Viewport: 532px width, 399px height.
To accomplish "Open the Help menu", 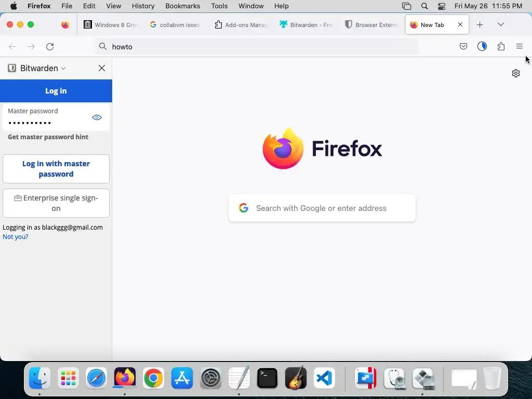I will tap(282, 6).
